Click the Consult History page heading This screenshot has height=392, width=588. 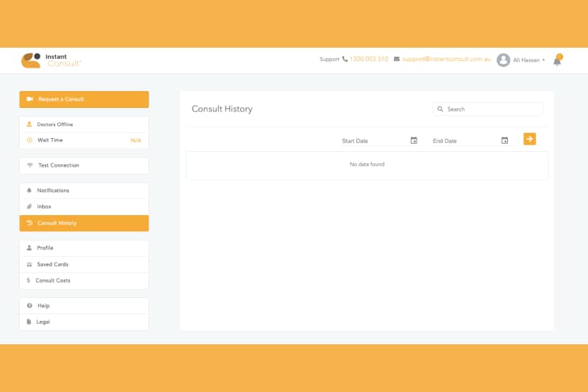coord(222,109)
